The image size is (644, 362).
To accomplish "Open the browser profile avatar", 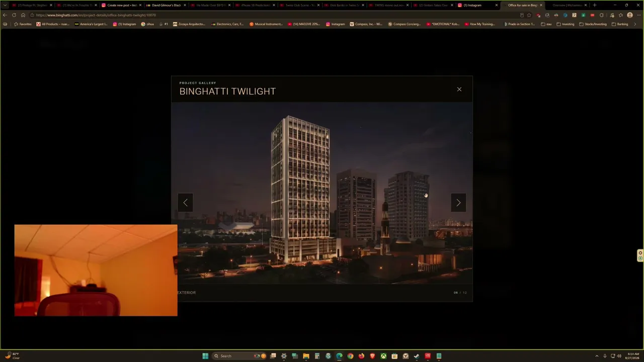I will point(630,15).
